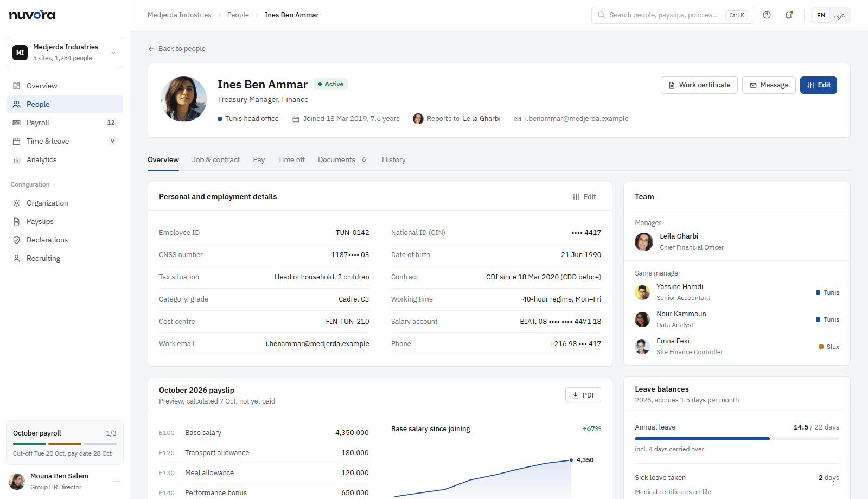Focus the search people, payslips field
868x499 pixels.
click(x=673, y=15)
